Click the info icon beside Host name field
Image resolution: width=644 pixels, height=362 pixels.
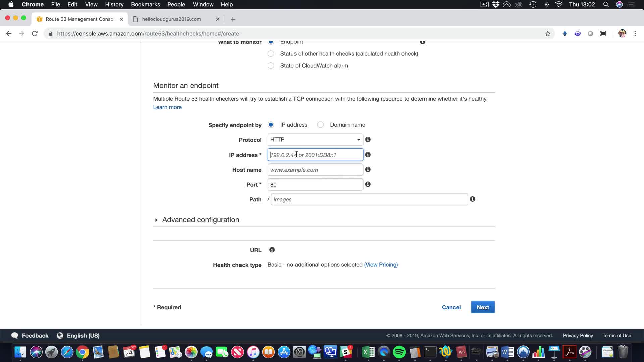click(368, 170)
